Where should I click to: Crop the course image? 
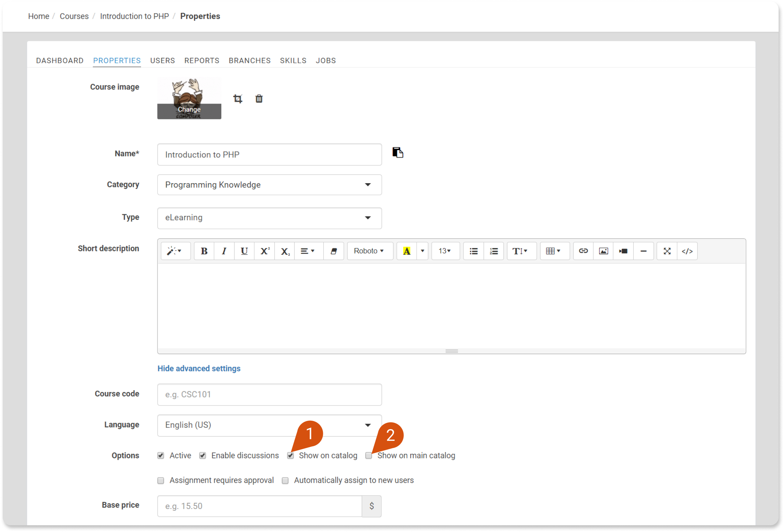(238, 99)
